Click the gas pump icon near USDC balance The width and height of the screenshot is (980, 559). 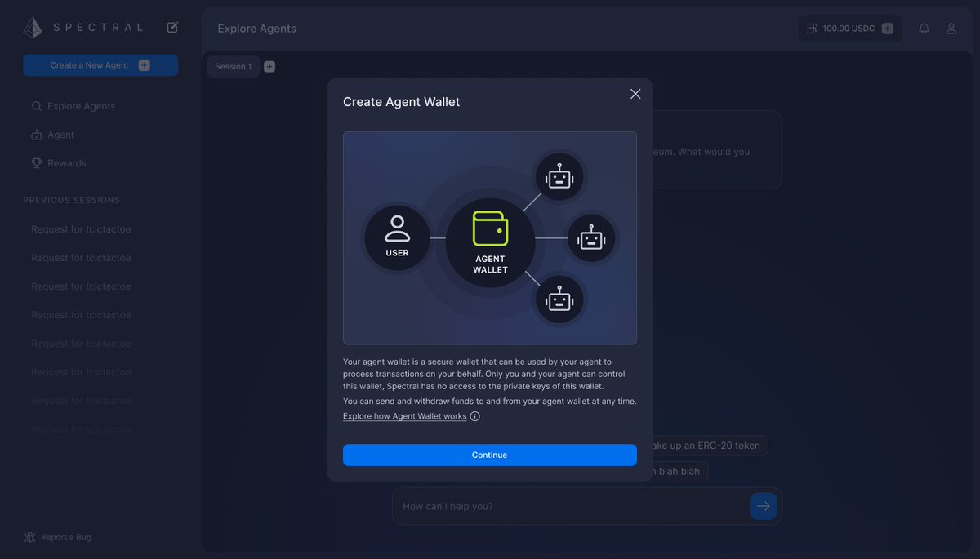(x=812, y=29)
